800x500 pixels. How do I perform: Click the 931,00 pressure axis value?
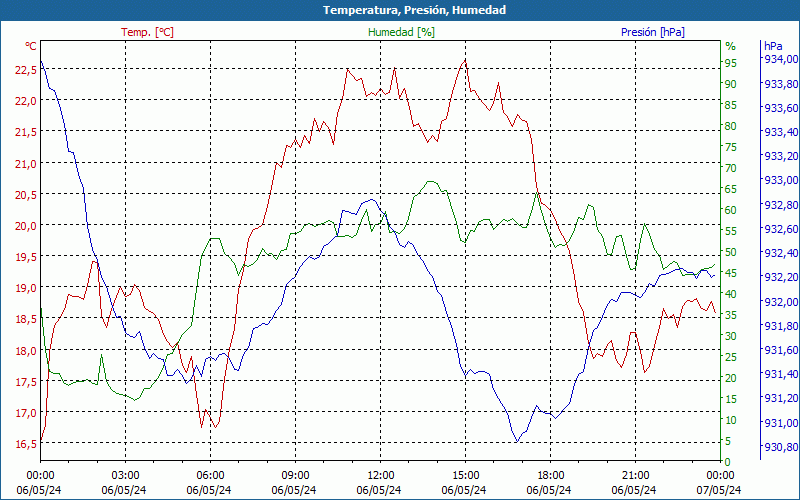pos(781,423)
